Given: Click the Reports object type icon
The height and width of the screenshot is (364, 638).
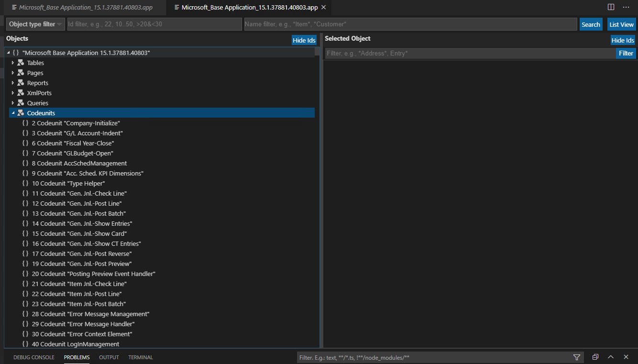Looking at the screenshot, I should [21, 83].
